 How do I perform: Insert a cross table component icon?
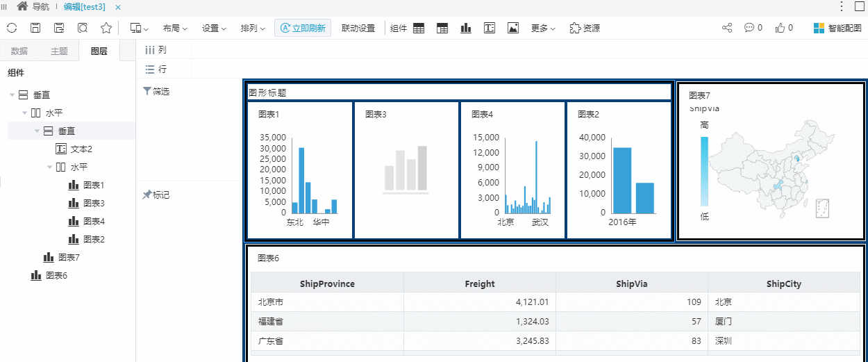(442, 28)
